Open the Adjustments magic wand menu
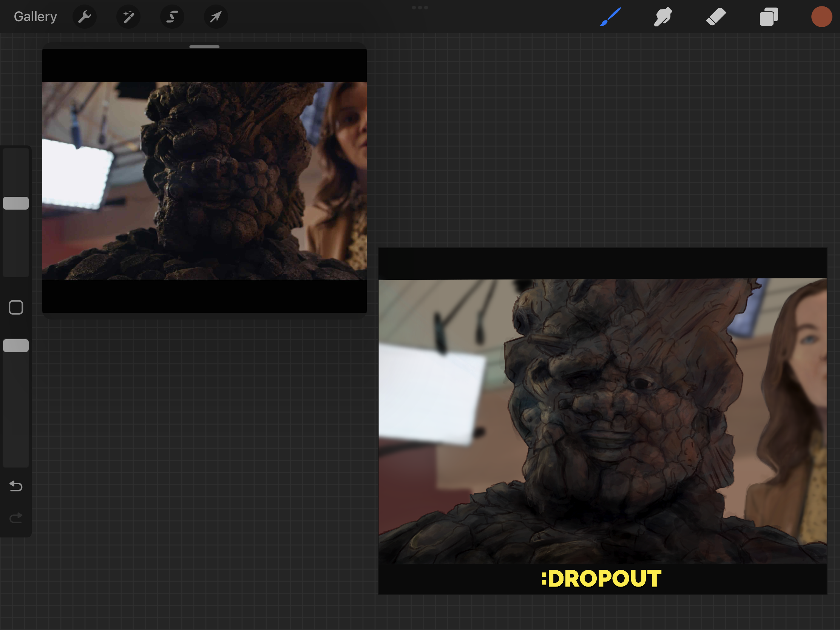The width and height of the screenshot is (840, 630). [x=128, y=17]
